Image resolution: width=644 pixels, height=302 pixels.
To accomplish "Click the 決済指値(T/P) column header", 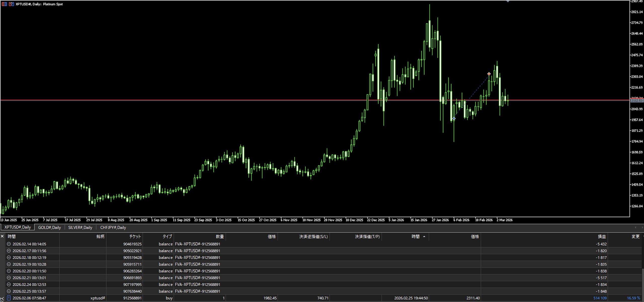I will pyautogui.click(x=367, y=236).
